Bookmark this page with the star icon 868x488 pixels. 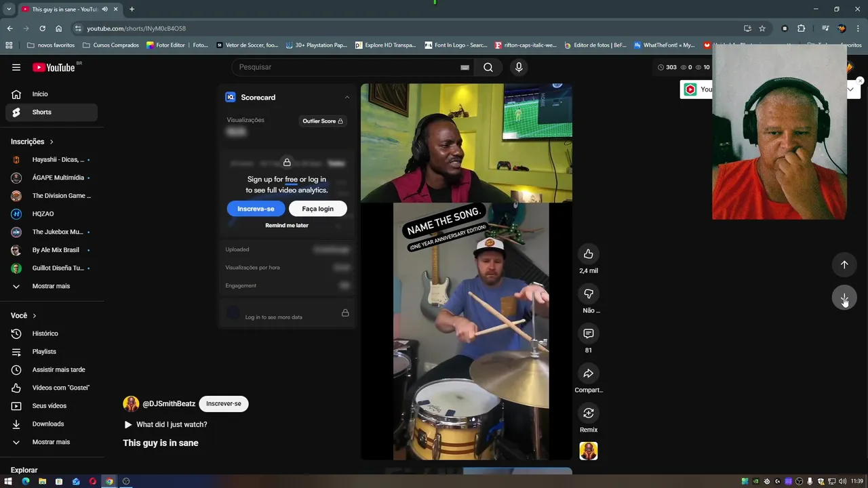pos(762,28)
